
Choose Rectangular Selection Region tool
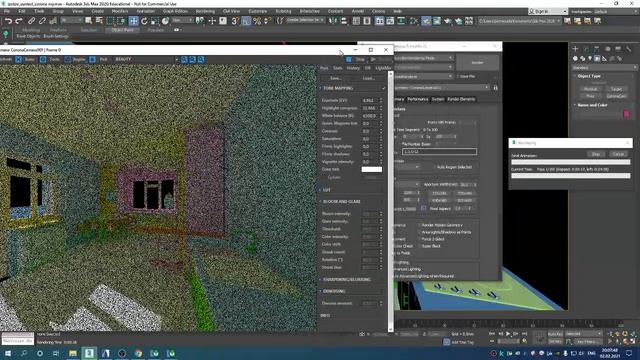(x=110, y=21)
